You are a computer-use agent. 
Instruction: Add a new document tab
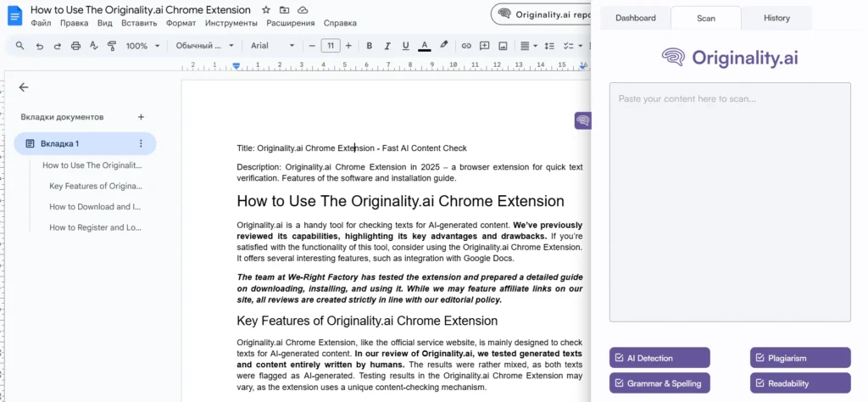(141, 117)
